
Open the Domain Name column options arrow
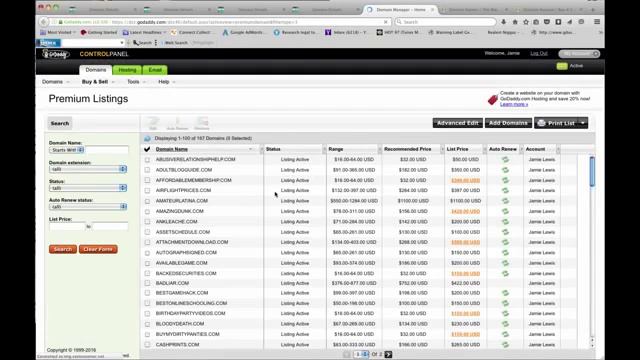251,149
